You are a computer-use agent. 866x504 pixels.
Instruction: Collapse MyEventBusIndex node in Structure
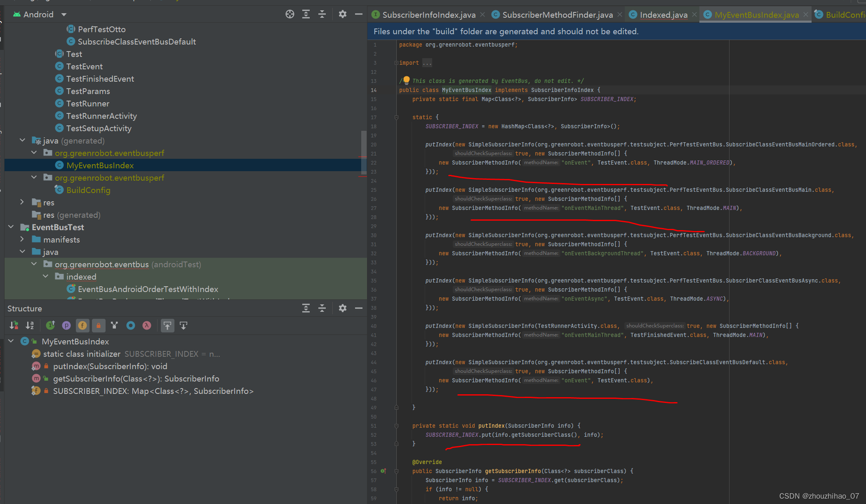tap(11, 341)
